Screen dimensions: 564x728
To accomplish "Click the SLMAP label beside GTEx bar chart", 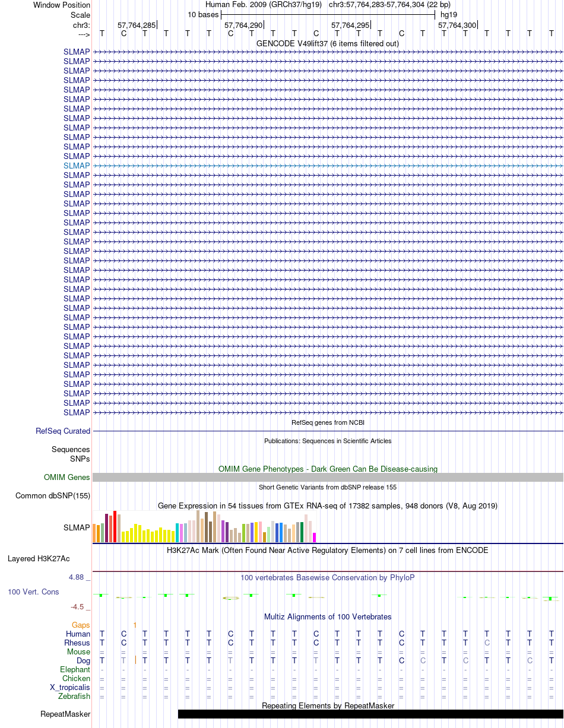I will click(77, 527).
